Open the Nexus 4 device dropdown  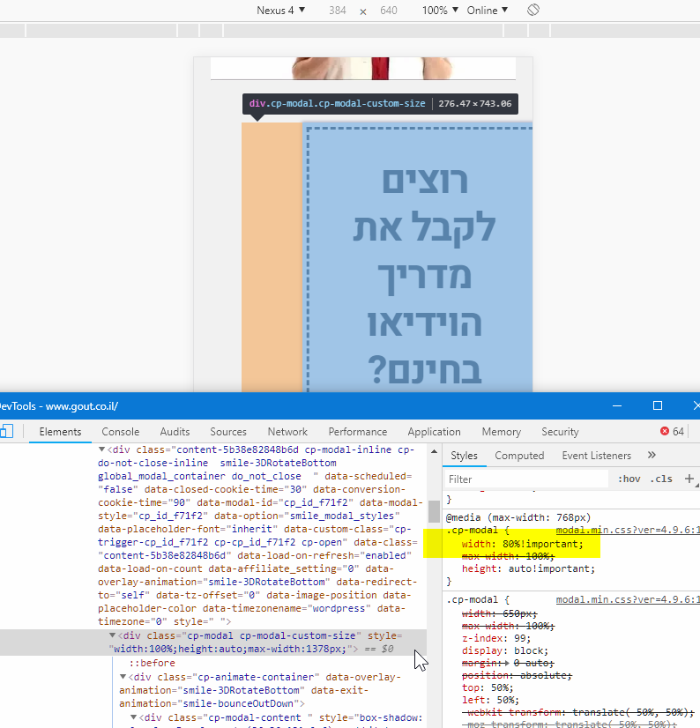(280, 11)
